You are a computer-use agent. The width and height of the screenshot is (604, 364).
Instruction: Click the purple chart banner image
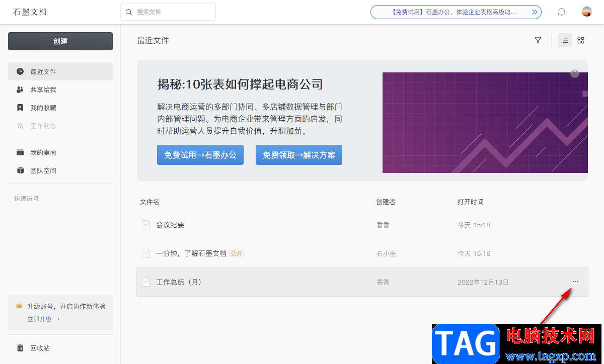[x=485, y=123]
